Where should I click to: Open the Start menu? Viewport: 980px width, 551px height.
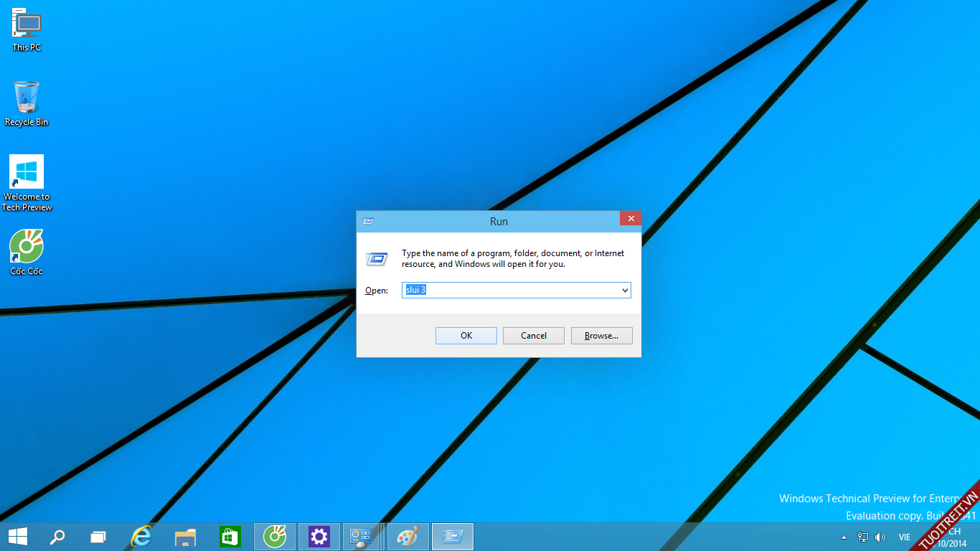click(x=18, y=537)
